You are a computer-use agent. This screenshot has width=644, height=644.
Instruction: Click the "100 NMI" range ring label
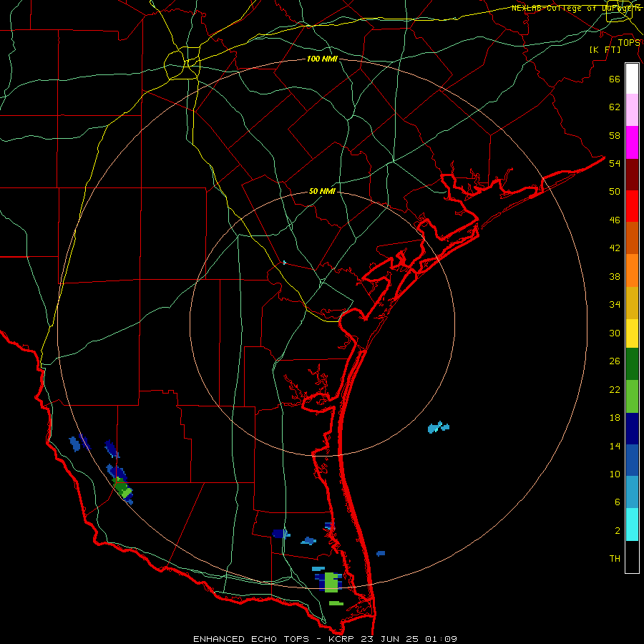[322, 59]
